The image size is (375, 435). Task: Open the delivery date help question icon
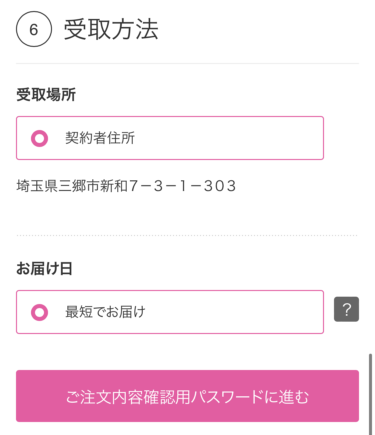pyautogui.click(x=346, y=309)
